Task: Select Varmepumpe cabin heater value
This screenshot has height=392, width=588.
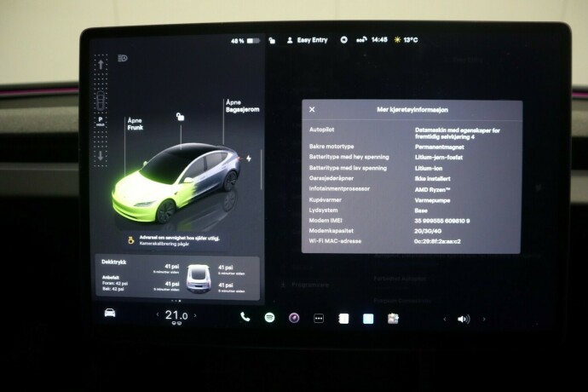Action: [432, 200]
